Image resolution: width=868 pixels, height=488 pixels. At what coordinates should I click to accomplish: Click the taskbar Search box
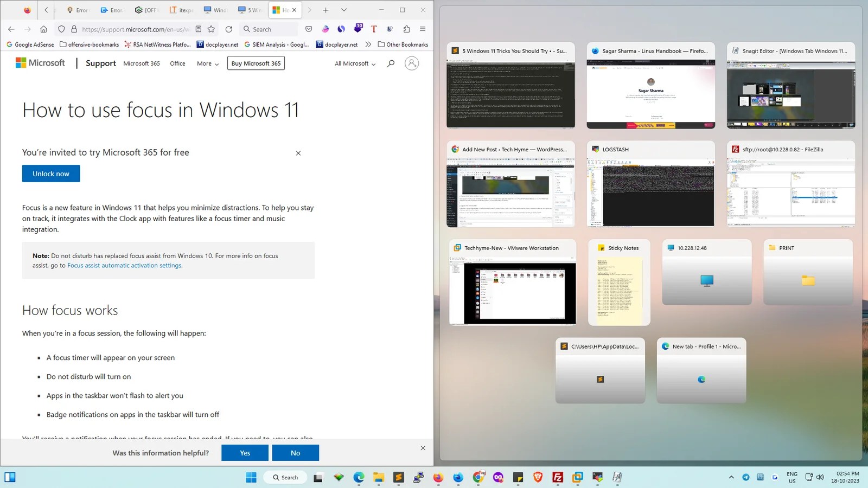point(285,477)
